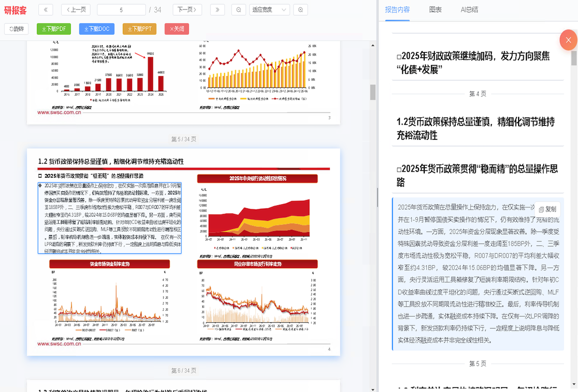578x392 pixels.
Task: Open the AI总结 tab
Action: 469,10
